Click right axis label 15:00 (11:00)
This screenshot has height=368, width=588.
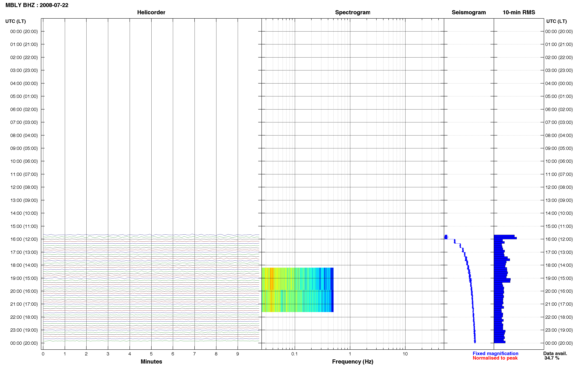click(559, 226)
